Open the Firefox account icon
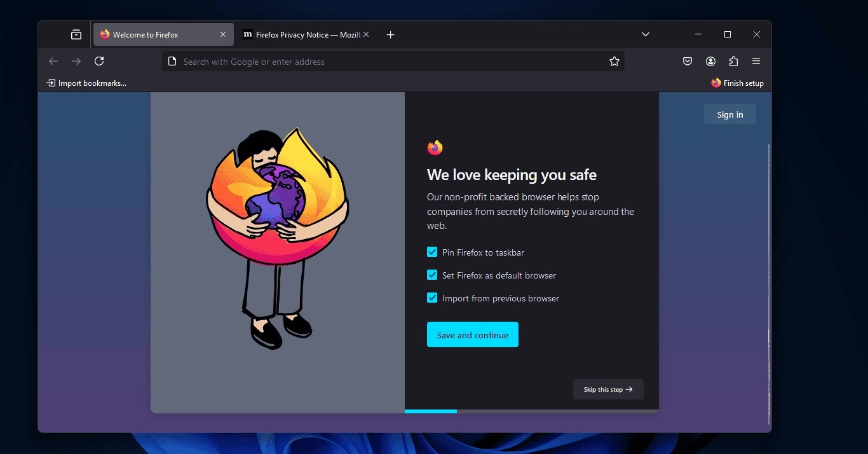868x454 pixels. [710, 61]
